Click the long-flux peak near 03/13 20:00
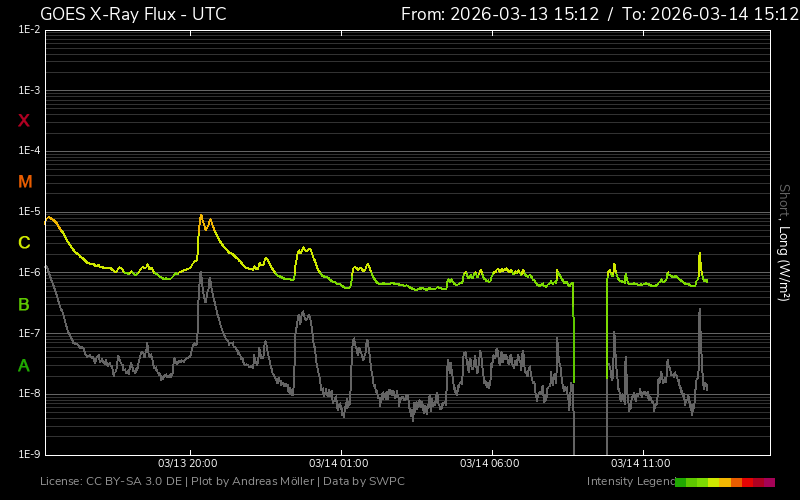The image size is (800, 500). pos(201,216)
